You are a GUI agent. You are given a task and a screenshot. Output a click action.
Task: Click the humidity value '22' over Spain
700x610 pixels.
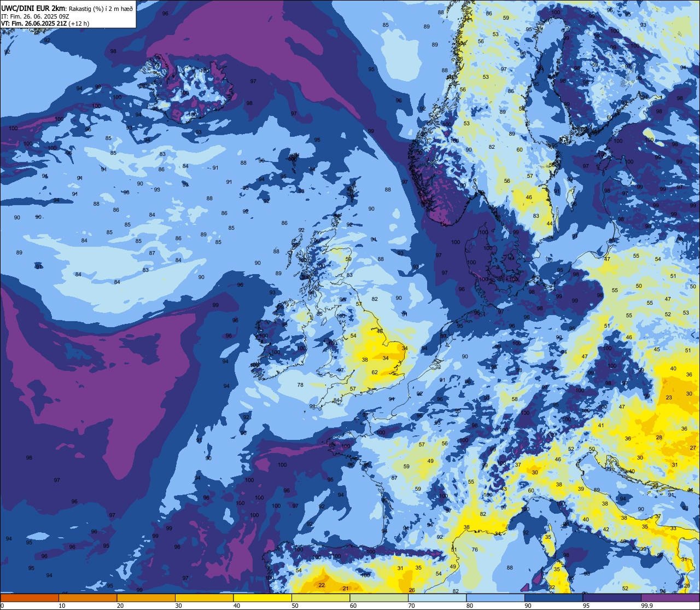pos(322,585)
